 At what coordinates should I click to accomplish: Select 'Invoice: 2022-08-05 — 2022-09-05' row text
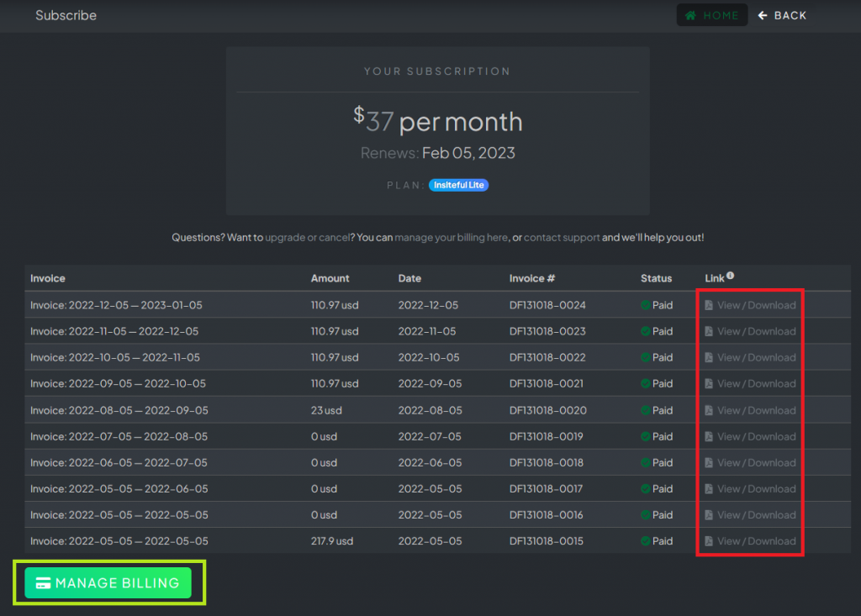[x=119, y=411]
